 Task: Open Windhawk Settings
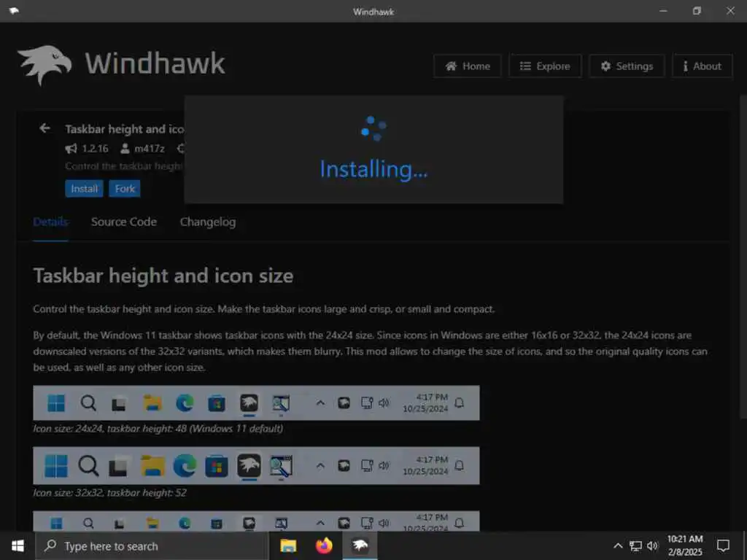coord(627,66)
